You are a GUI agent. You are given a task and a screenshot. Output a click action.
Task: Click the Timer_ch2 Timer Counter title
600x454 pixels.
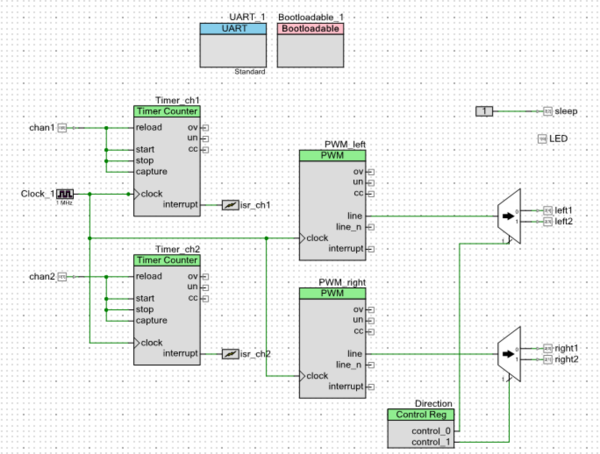(167, 260)
